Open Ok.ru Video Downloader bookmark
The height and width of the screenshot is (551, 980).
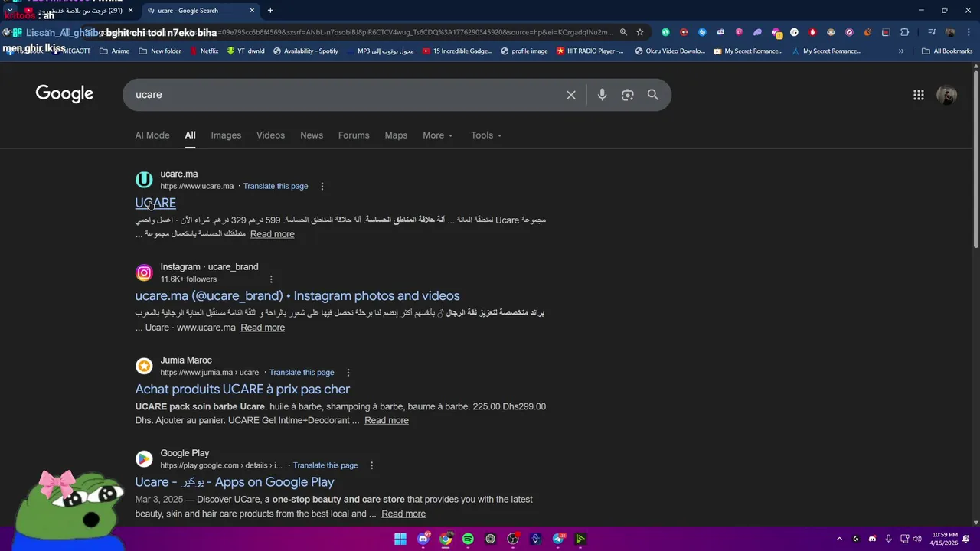point(671,51)
